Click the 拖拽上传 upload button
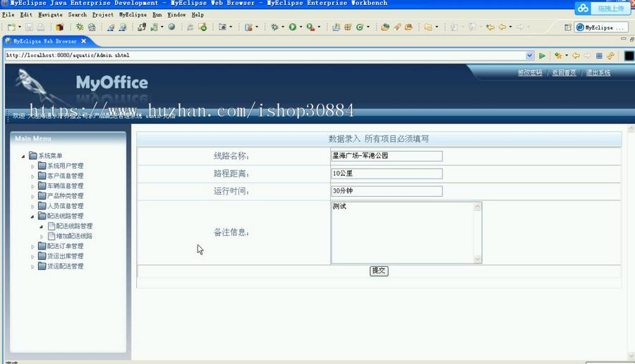 612,8
